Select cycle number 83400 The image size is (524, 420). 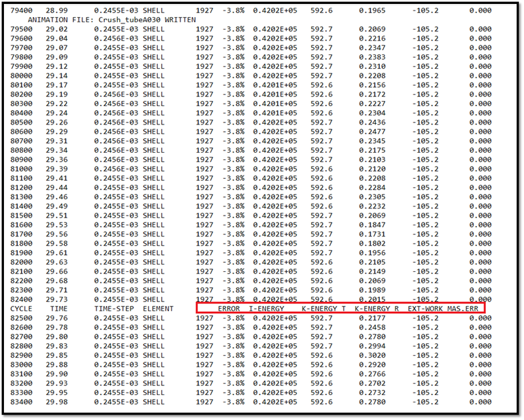[21, 402]
